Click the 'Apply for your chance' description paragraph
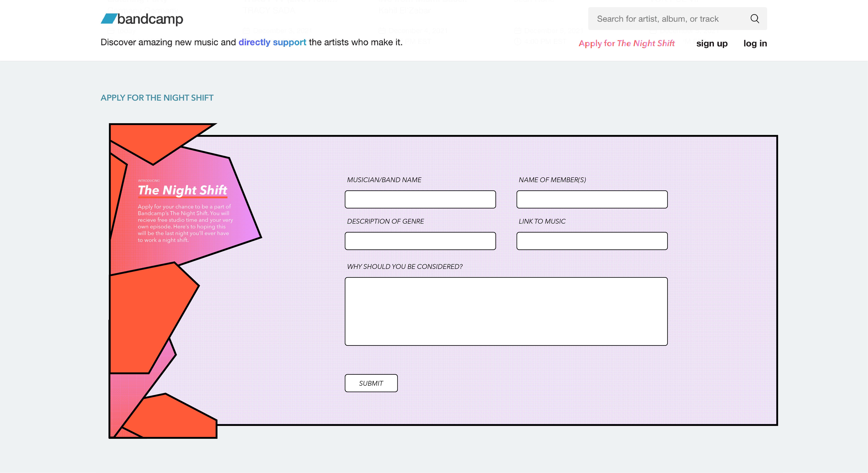This screenshot has width=868, height=473. (x=185, y=223)
